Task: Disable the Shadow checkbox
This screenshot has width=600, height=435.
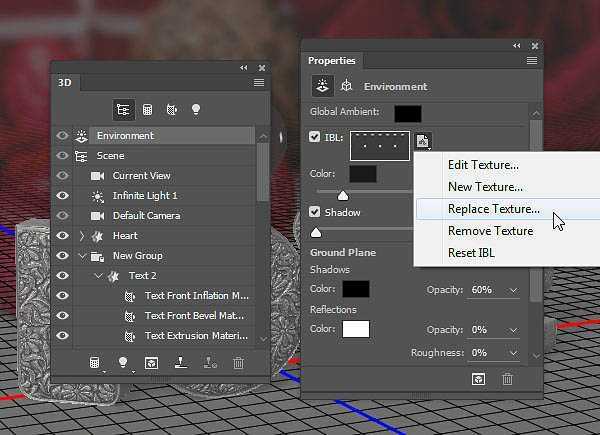Action: 315,212
